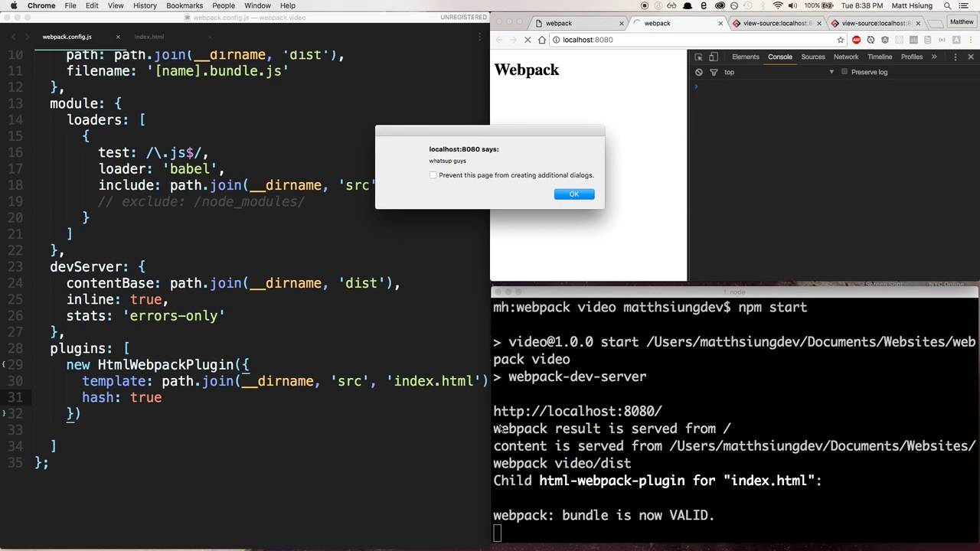Bookmark this page with the star icon
980x551 pixels.
click(x=840, y=40)
